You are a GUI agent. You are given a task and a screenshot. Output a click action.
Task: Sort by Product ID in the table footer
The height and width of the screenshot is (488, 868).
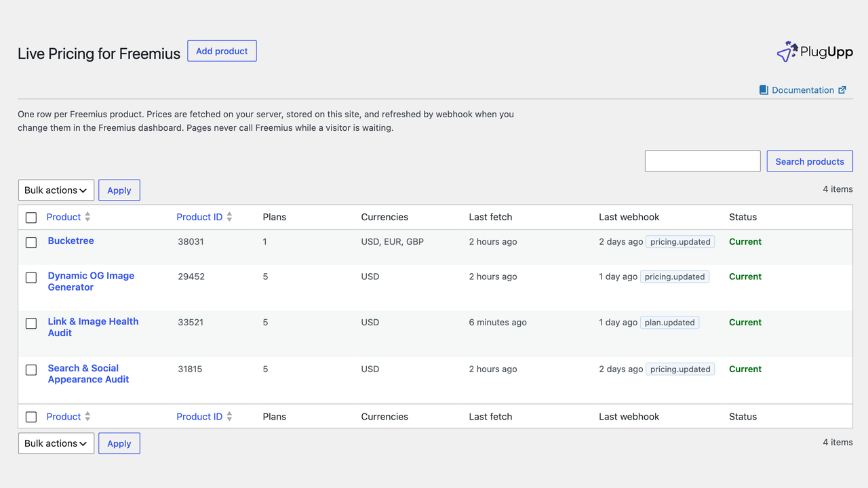tap(199, 417)
